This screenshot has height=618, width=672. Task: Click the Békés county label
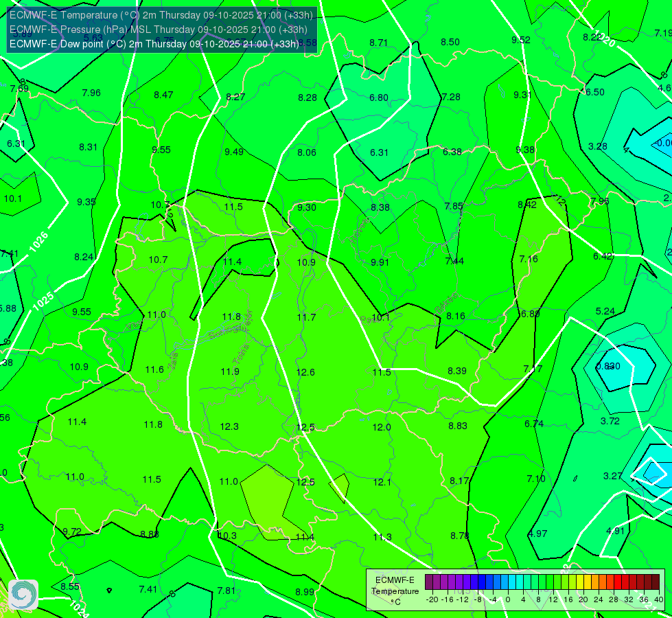(446, 302)
